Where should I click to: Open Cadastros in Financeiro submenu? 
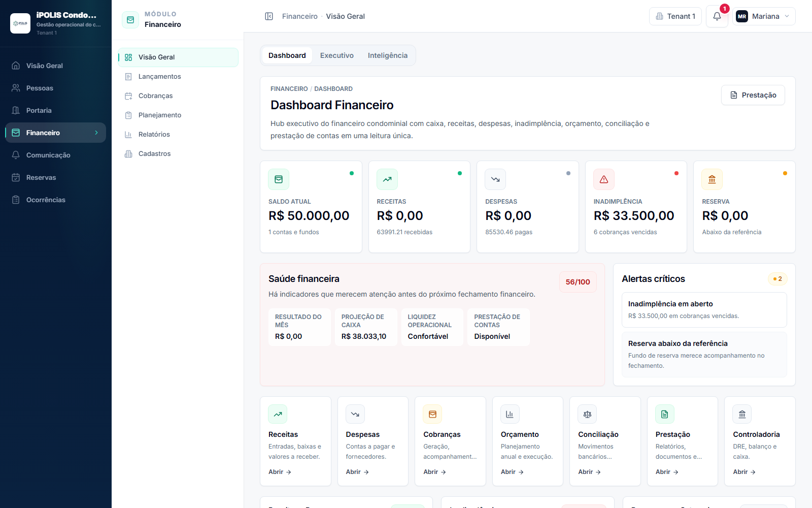pos(178,154)
